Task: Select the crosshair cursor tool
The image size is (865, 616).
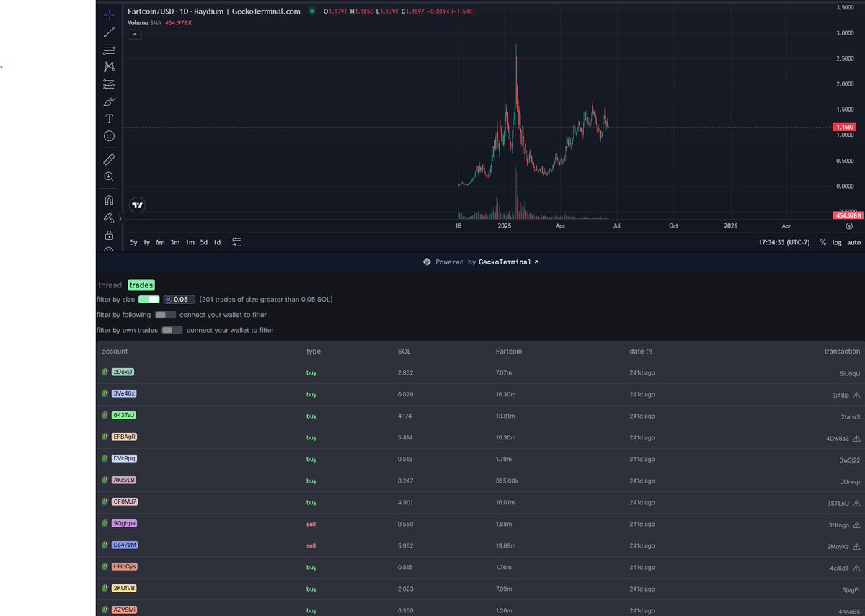Action: pos(109,14)
